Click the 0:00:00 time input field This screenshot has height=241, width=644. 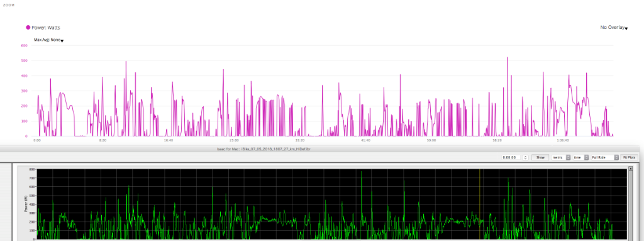click(x=511, y=157)
